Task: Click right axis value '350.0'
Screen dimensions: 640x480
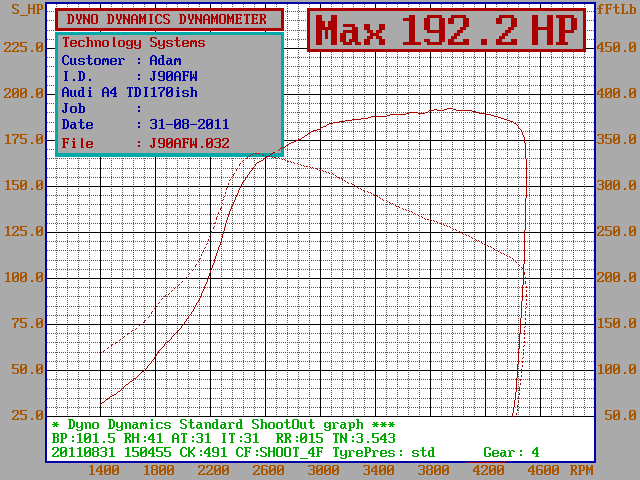Action: 616,140
